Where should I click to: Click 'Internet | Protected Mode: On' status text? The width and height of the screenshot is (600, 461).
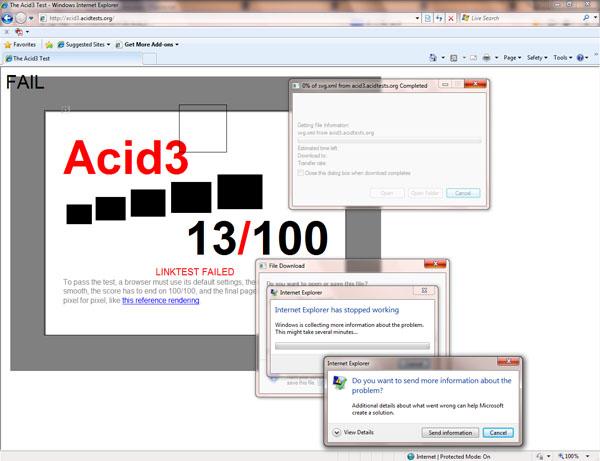click(453, 456)
